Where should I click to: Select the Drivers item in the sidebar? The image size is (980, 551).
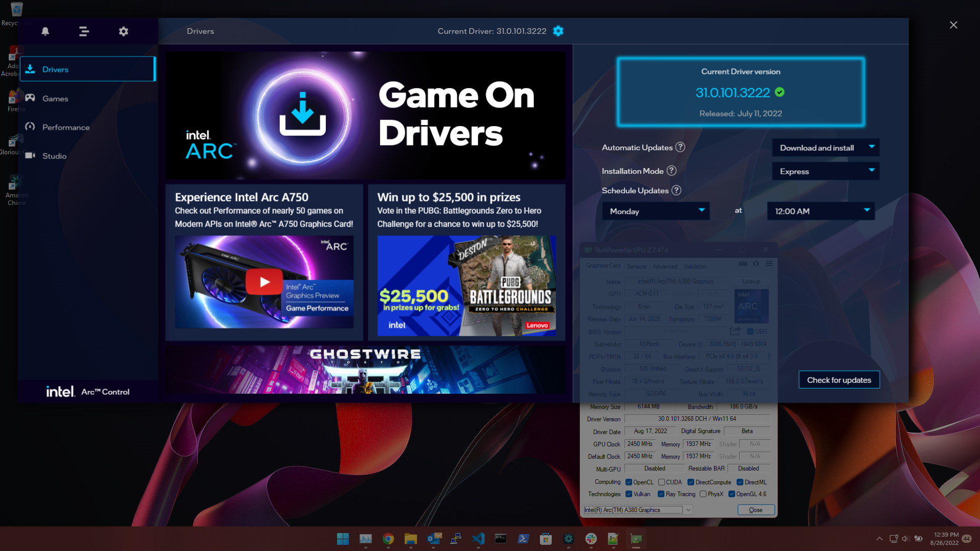(88, 69)
